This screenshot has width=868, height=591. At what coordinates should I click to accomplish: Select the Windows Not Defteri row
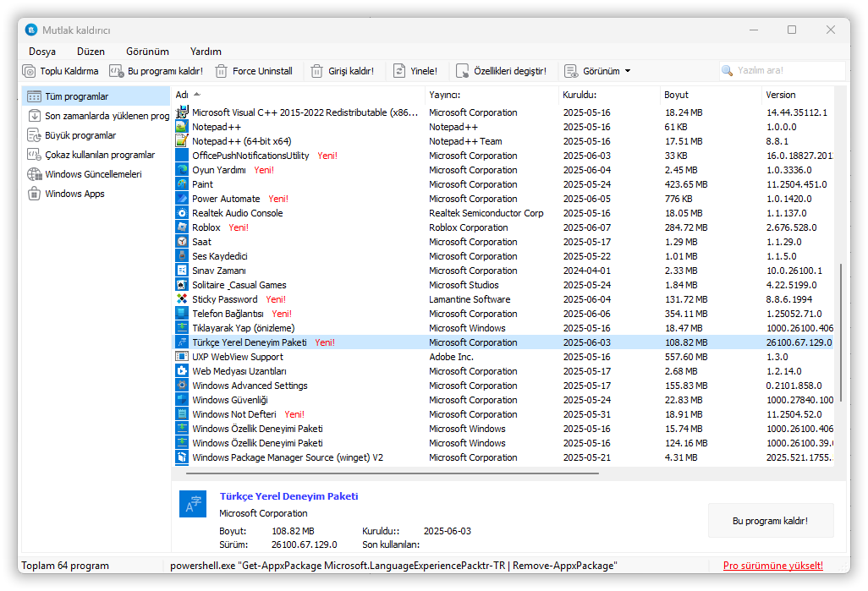click(503, 414)
